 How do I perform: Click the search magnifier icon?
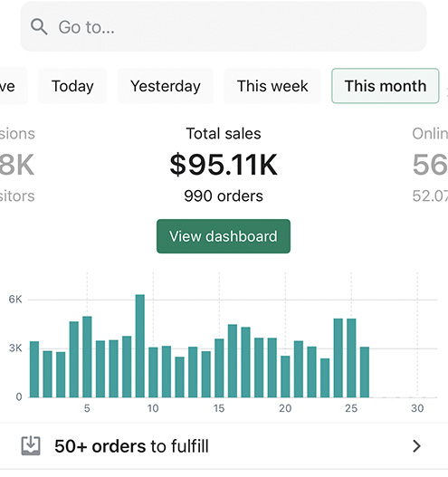[39, 27]
